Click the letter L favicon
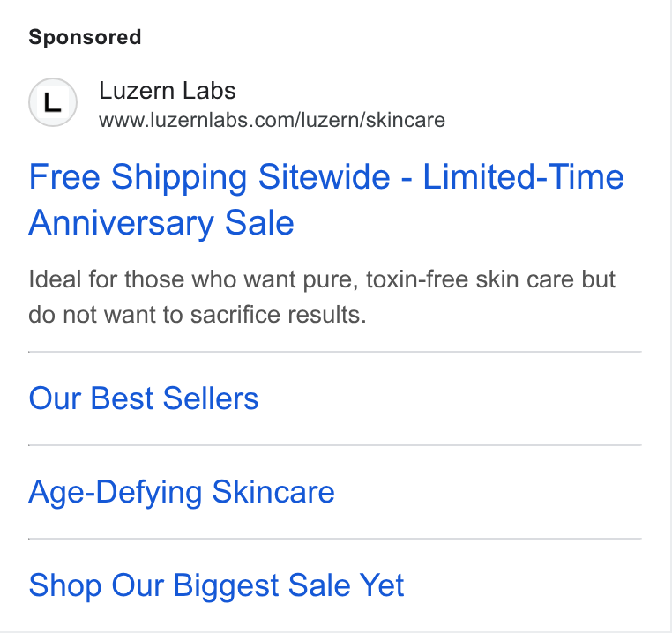The width and height of the screenshot is (672, 633). (53, 103)
